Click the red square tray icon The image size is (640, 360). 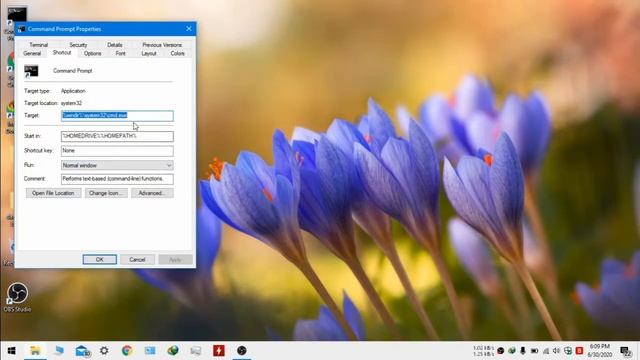click(579, 351)
